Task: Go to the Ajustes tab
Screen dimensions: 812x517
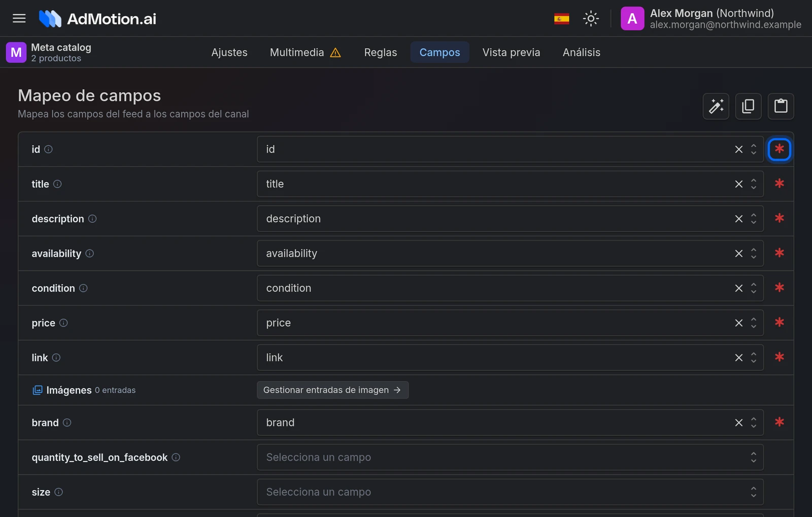Action: pos(229,52)
